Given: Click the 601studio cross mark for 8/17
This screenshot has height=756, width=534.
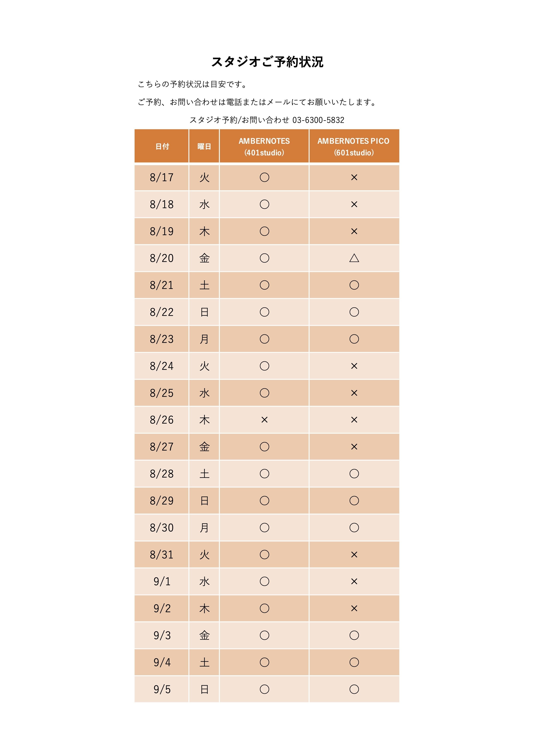Looking at the screenshot, I should 354,178.
